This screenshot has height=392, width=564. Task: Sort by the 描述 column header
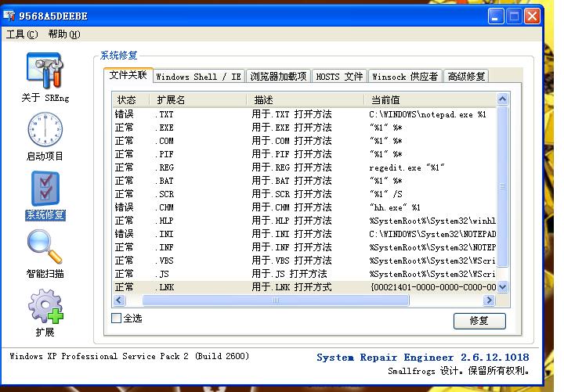tap(305, 99)
